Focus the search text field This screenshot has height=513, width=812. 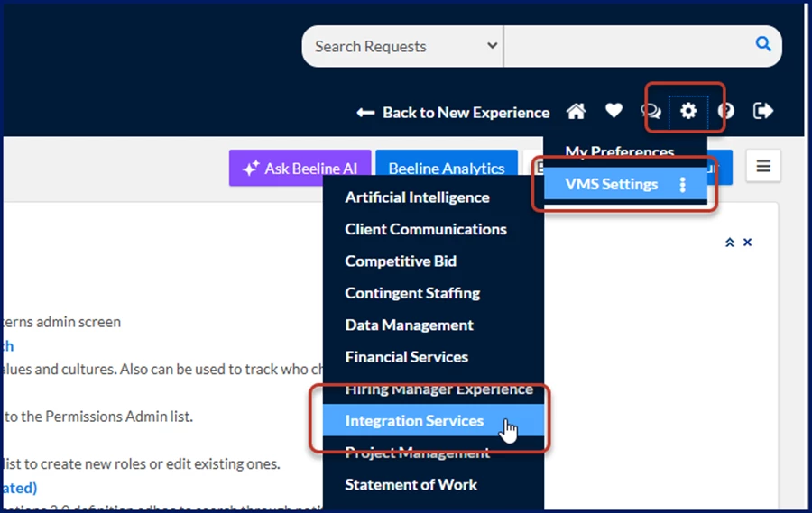click(x=628, y=46)
